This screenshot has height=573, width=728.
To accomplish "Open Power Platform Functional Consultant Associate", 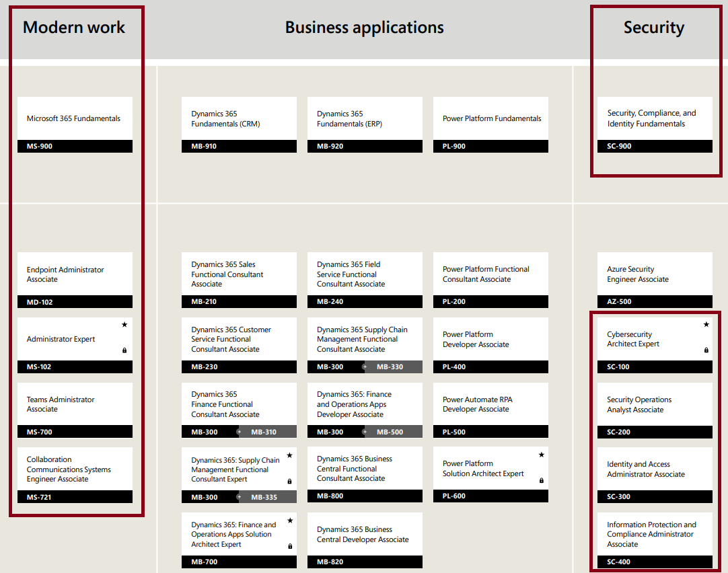I will (486, 274).
